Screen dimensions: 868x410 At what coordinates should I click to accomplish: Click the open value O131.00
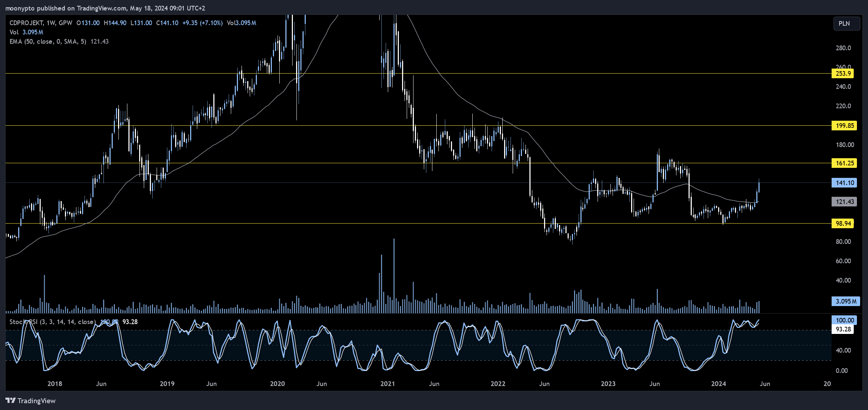pos(88,23)
